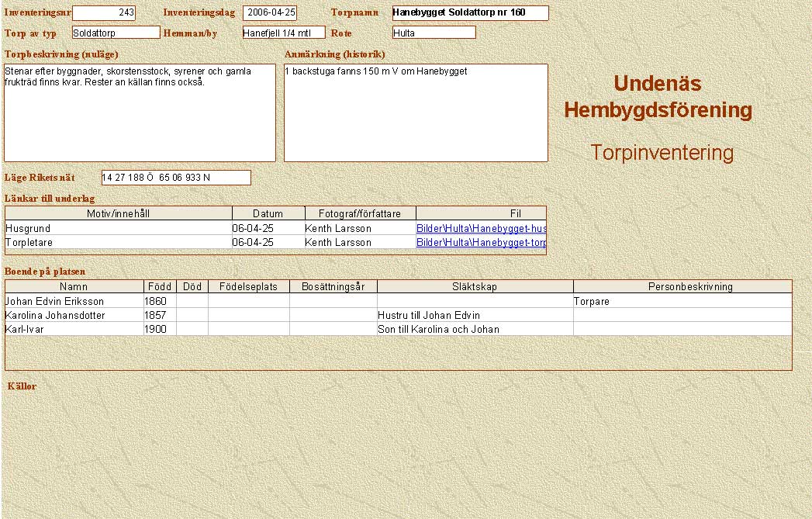This screenshot has width=812, height=519.
Task: Open the Hanebygget-torp file link
Action: pos(481,242)
